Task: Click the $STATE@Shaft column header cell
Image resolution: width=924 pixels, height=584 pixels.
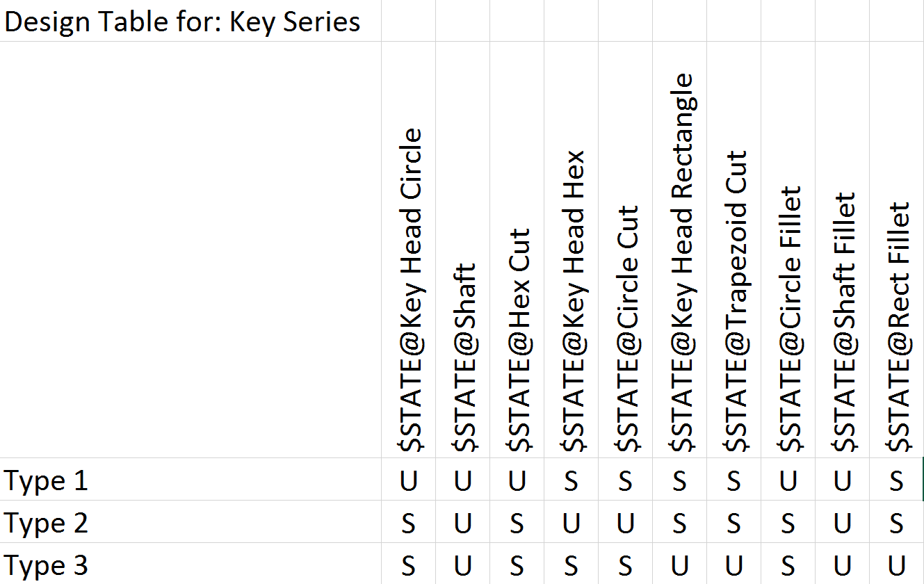Action: 463,250
